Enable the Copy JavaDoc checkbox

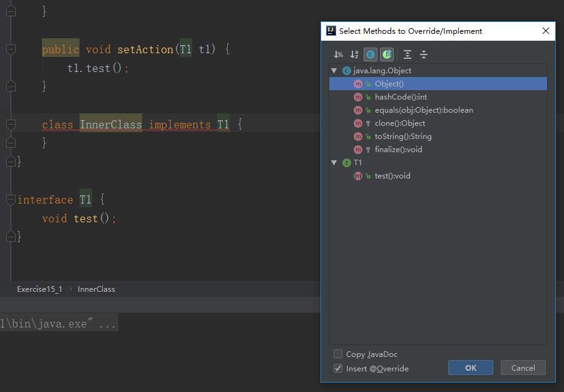click(338, 354)
